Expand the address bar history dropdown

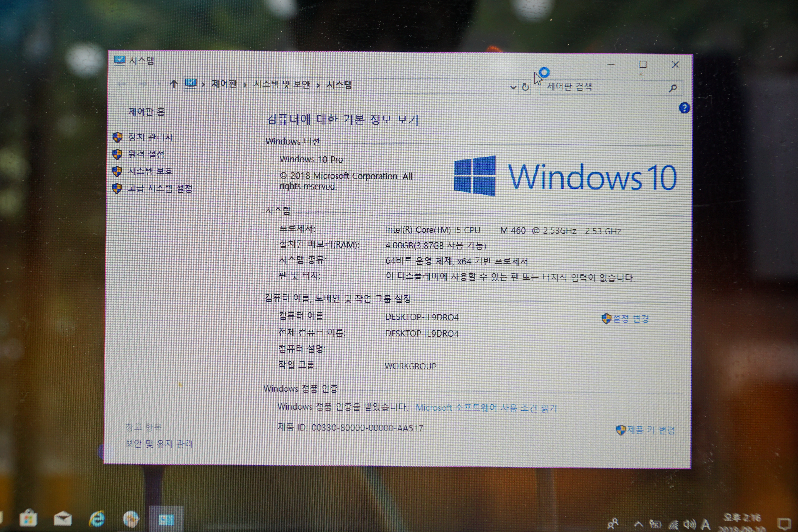[x=513, y=87]
